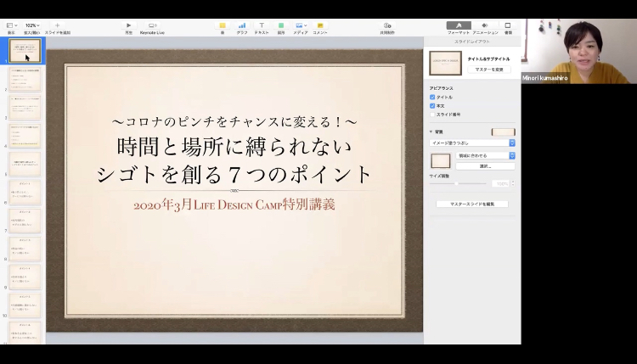Collapse the 背景 section disclosure triangle
Viewport: 637px width, 364px height.
(x=431, y=132)
